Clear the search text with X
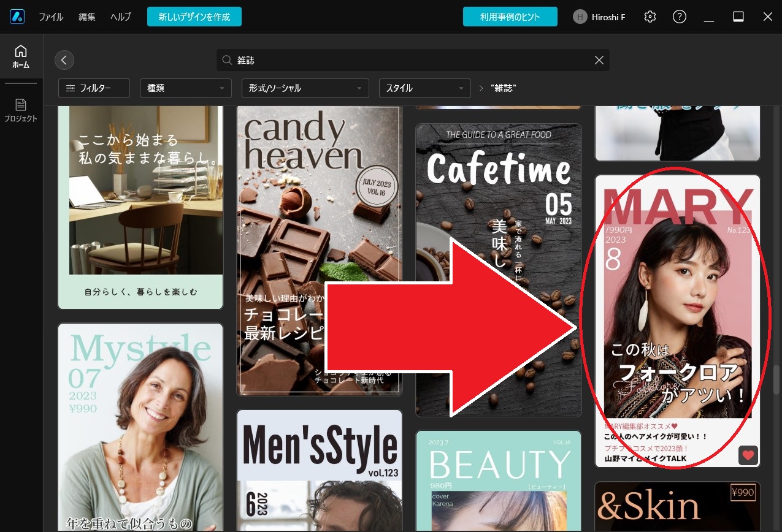This screenshot has width=782, height=532. point(599,60)
